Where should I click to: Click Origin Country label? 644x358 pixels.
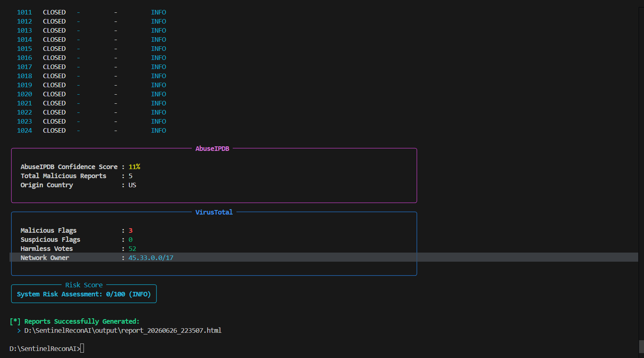tap(47, 185)
